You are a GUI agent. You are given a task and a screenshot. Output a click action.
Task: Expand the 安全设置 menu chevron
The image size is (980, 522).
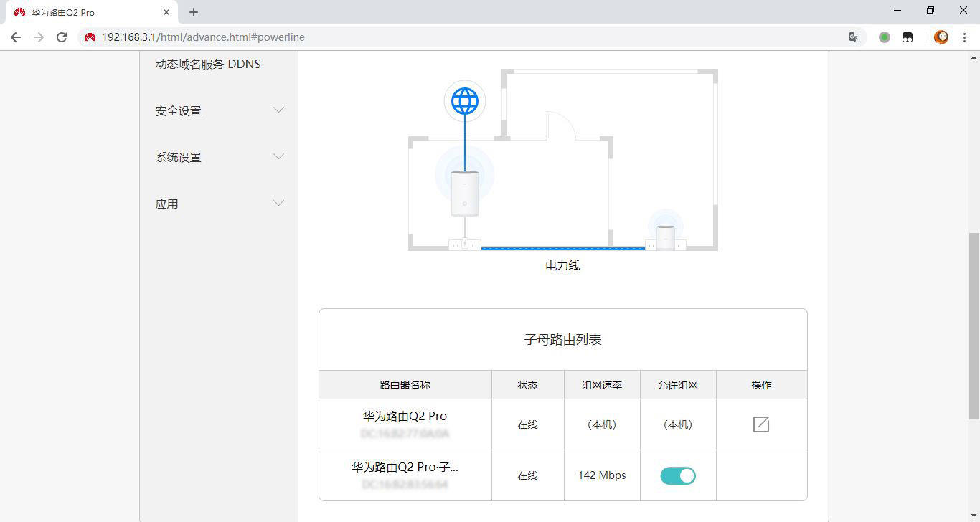click(x=279, y=110)
